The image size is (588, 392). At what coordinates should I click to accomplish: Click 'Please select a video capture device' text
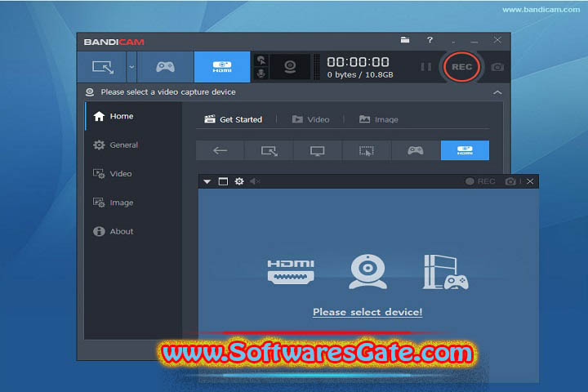pos(168,92)
